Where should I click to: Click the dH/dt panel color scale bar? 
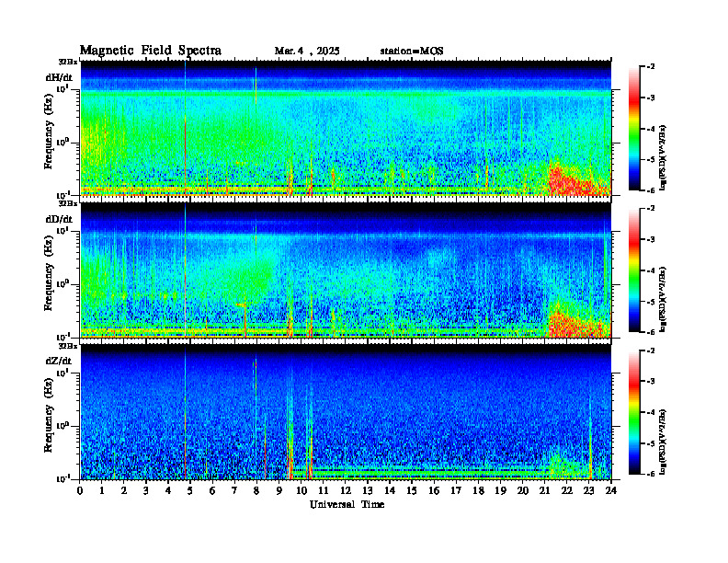[634, 129]
